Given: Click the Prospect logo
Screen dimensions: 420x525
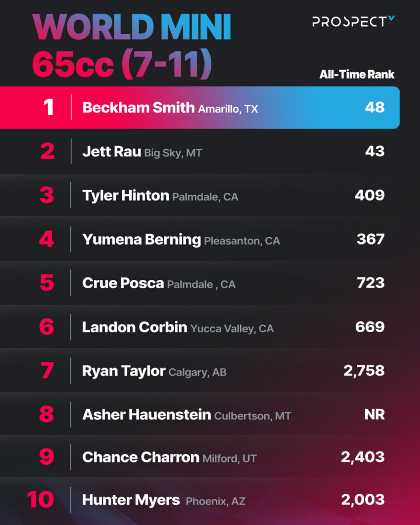Looking at the screenshot, I should tap(353, 22).
